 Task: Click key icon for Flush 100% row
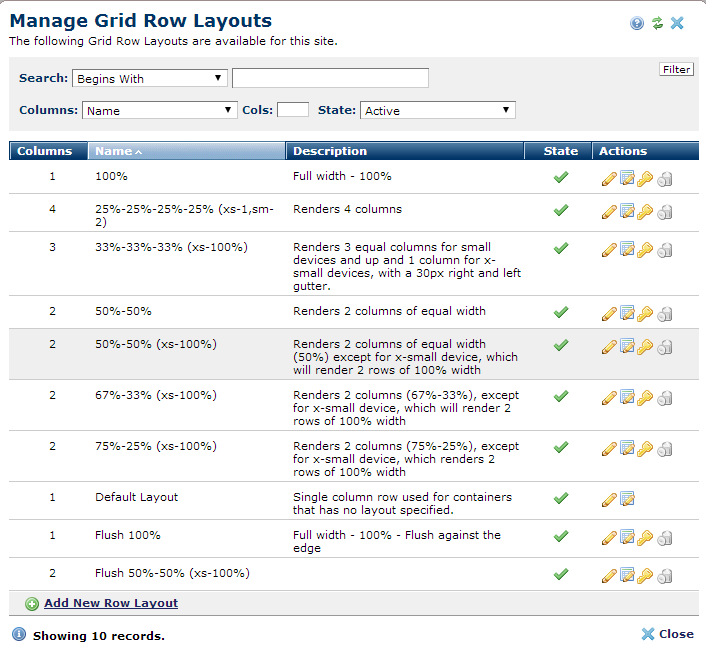645,537
